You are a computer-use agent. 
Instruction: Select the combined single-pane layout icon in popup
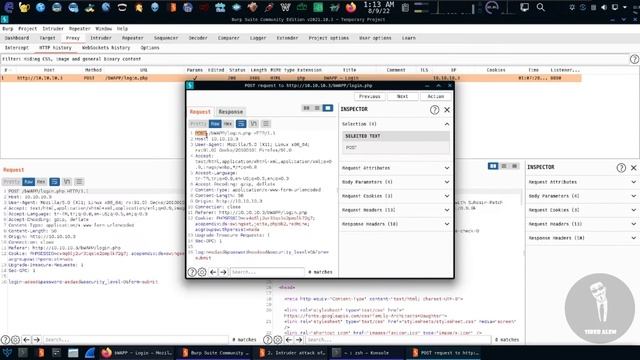coord(328,108)
